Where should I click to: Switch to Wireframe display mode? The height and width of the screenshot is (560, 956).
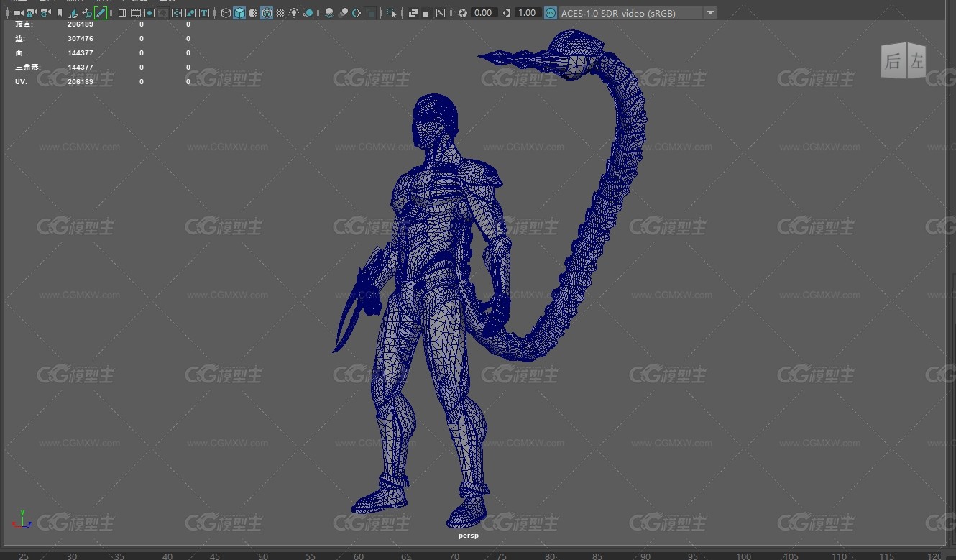[226, 13]
